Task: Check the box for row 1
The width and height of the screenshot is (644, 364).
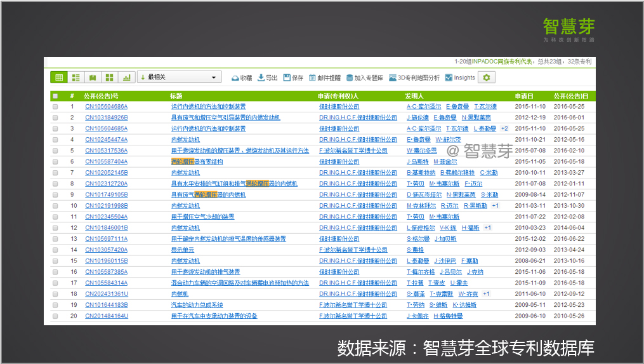Action: 55,107
